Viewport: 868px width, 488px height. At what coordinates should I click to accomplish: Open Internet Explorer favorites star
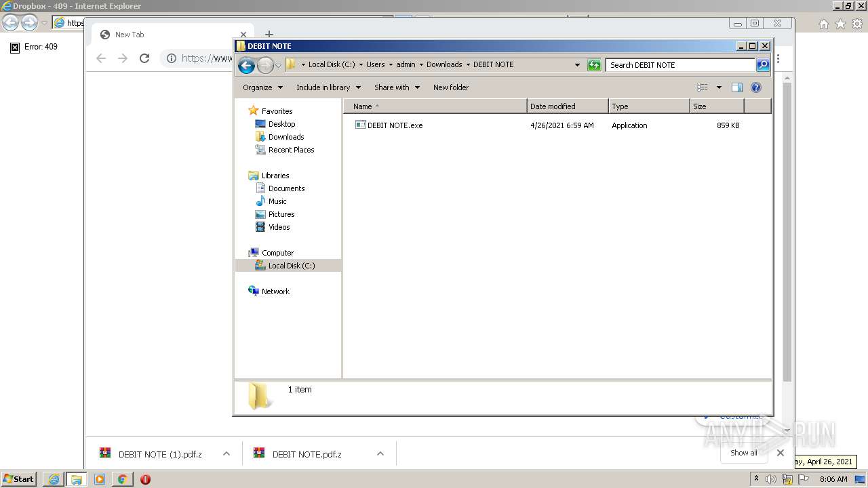point(840,24)
